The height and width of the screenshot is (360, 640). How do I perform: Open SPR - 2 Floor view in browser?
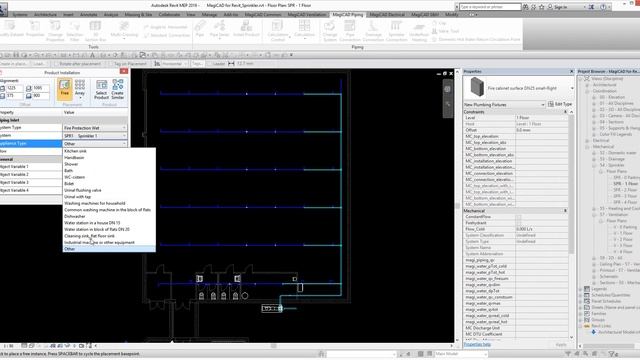click(x=625, y=190)
